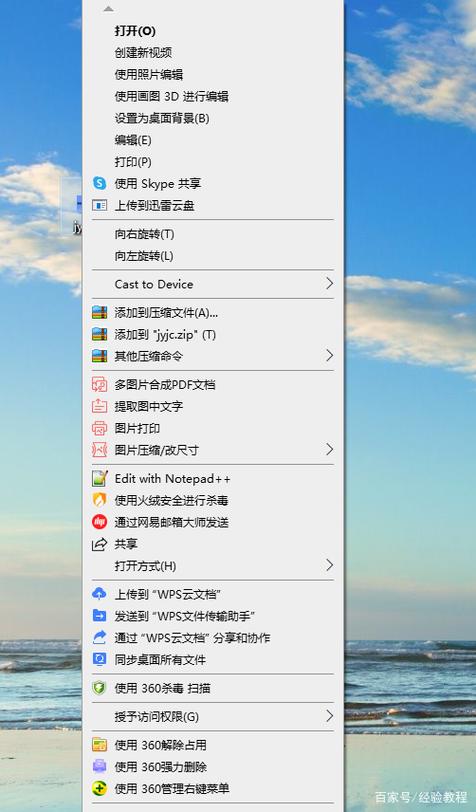Choose 同步桌面所有文件 entry

(x=160, y=659)
